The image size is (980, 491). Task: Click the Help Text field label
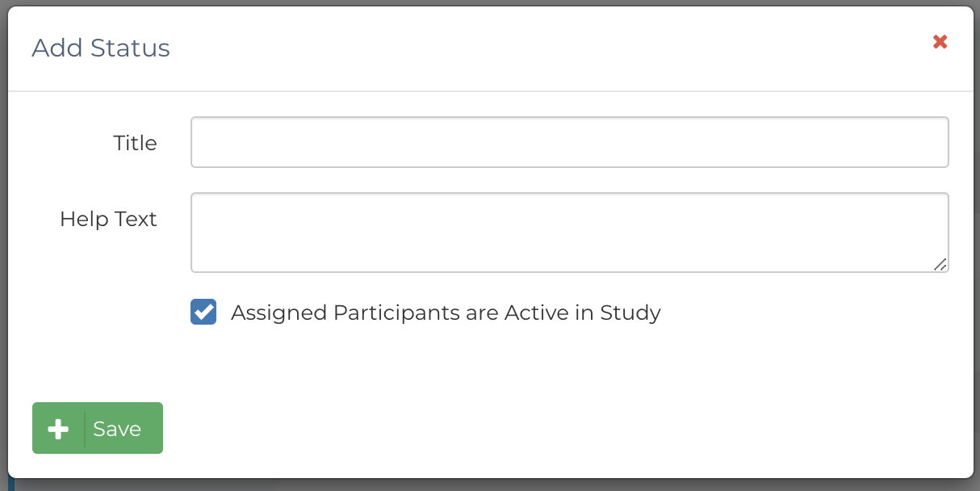[108, 219]
